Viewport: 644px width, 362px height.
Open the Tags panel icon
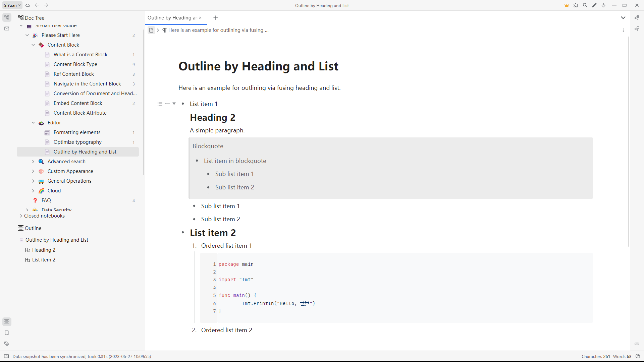click(x=7, y=344)
